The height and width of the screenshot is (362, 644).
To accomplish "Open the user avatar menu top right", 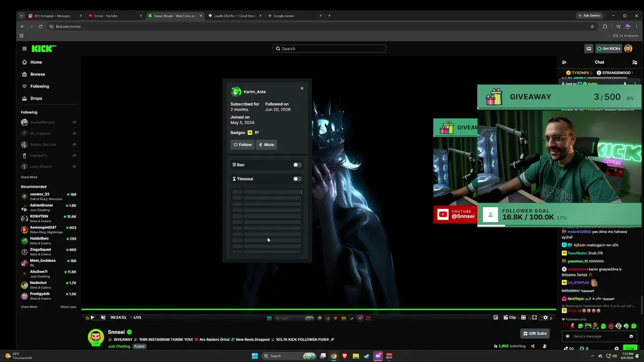I will click(x=628, y=49).
